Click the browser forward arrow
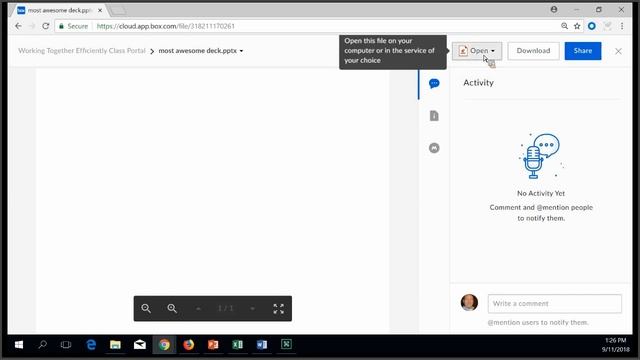 (32, 26)
